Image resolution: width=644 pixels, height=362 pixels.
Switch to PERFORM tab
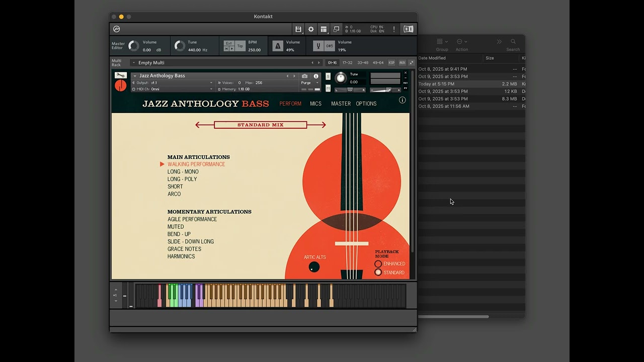[x=290, y=104]
